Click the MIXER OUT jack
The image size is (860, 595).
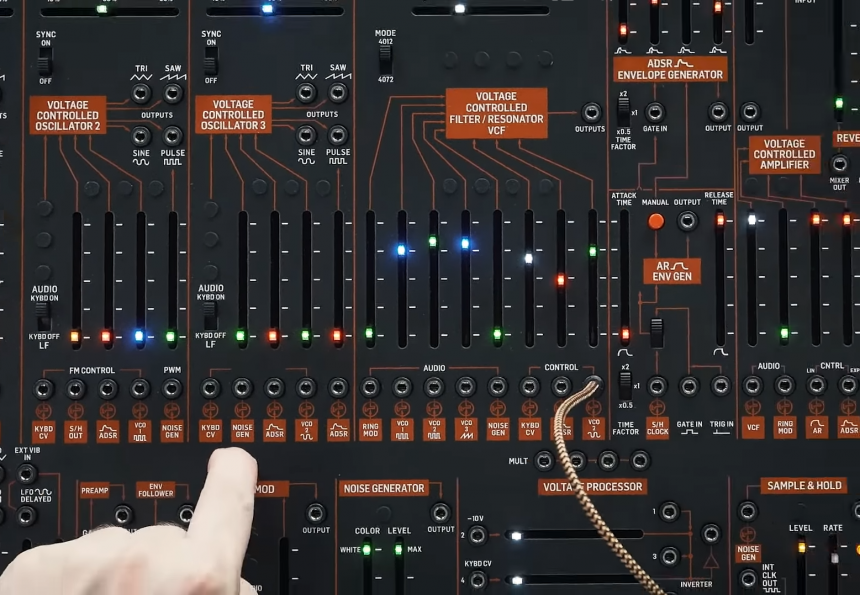click(x=839, y=164)
